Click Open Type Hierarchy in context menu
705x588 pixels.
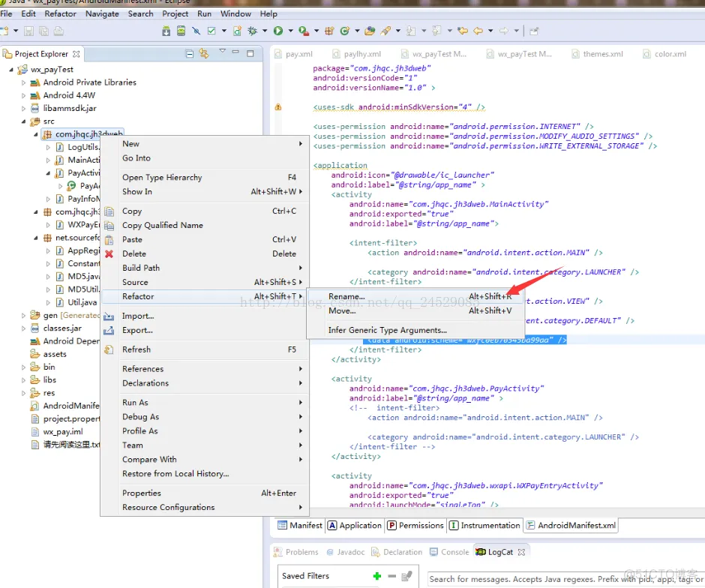click(x=205, y=178)
